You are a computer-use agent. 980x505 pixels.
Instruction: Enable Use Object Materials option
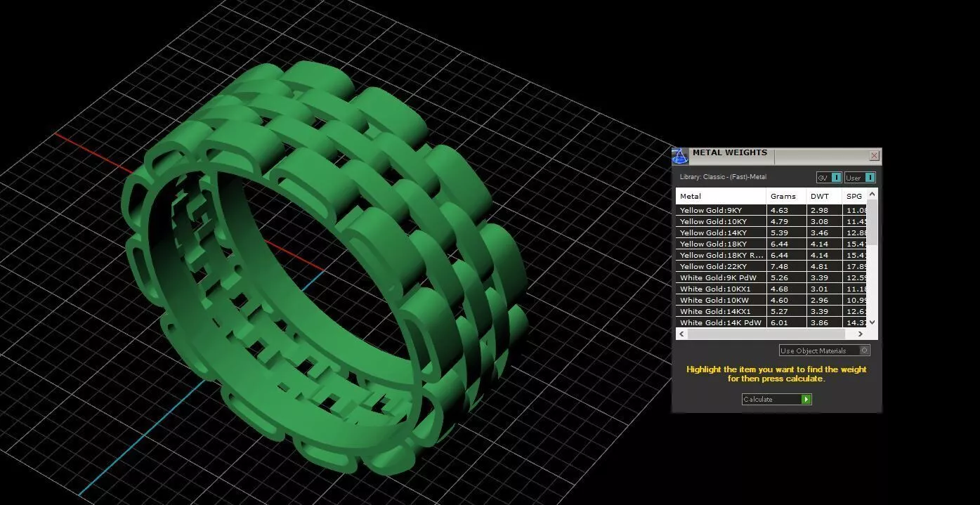pyautogui.click(x=825, y=350)
